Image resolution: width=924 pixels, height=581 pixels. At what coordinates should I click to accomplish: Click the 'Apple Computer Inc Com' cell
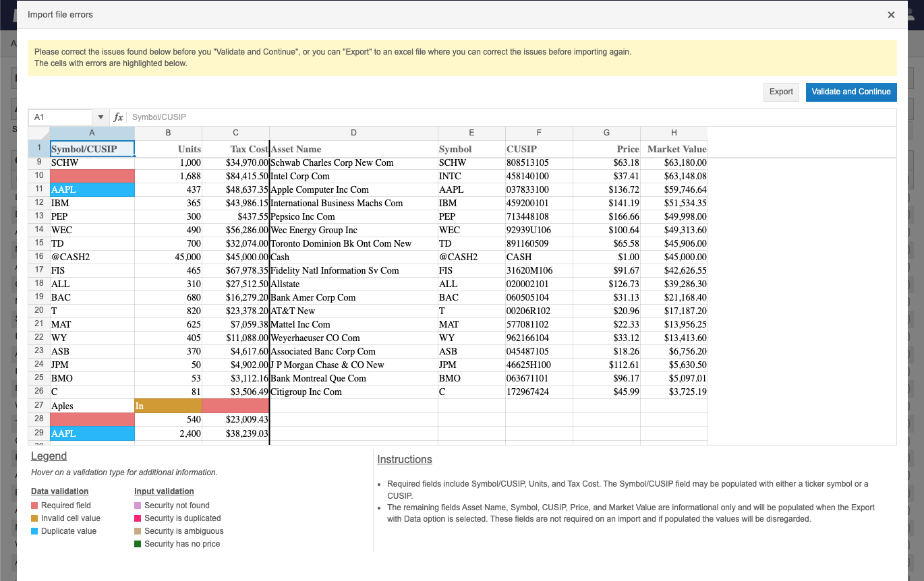tap(353, 189)
